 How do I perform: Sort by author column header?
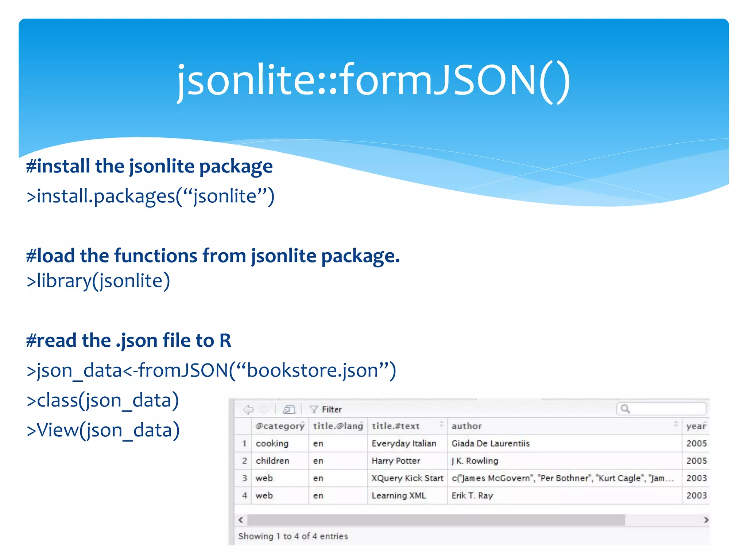click(x=565, y=426)
